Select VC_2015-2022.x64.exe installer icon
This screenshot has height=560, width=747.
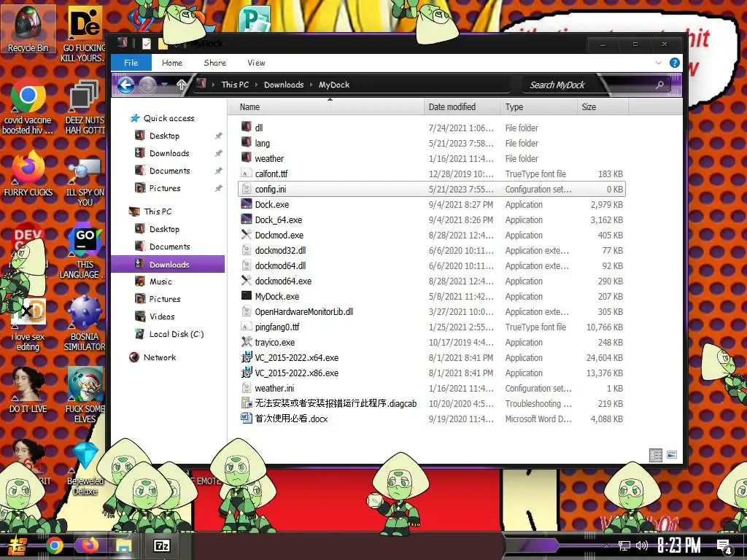click(x=247, y=357)
